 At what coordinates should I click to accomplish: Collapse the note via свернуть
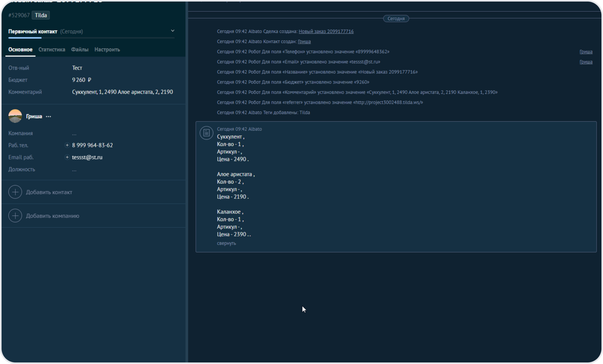[x=226, y=243]
